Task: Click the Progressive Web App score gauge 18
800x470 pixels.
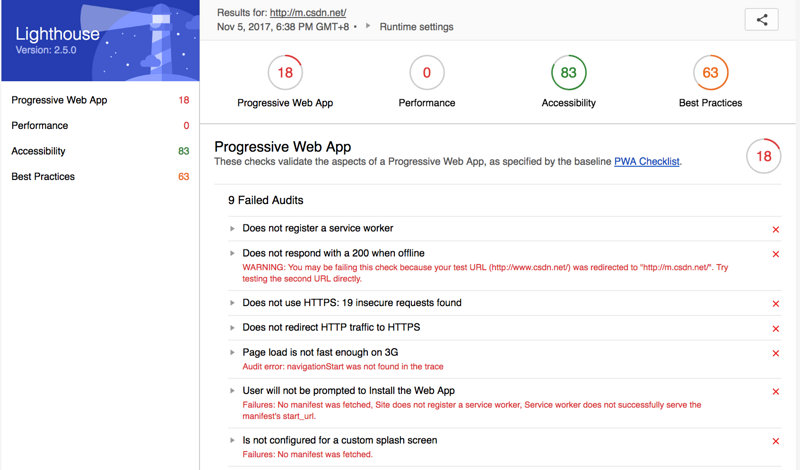Action: [x=285, y=72]
